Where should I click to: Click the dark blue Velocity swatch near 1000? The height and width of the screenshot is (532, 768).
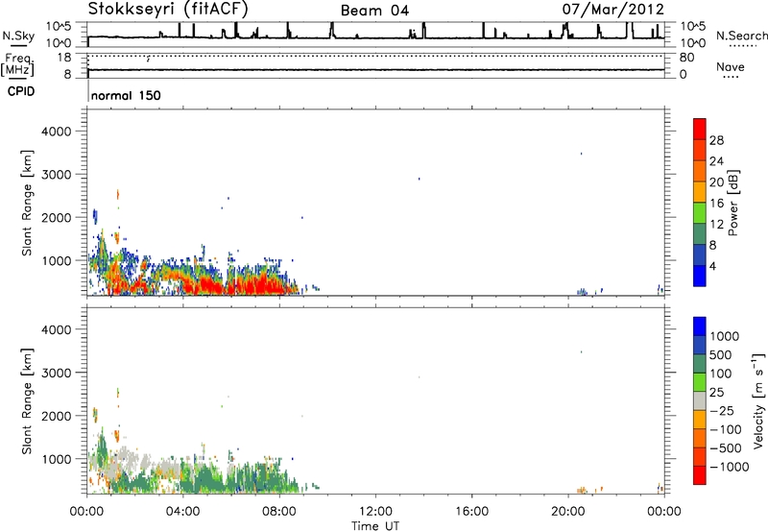point(700,326)
